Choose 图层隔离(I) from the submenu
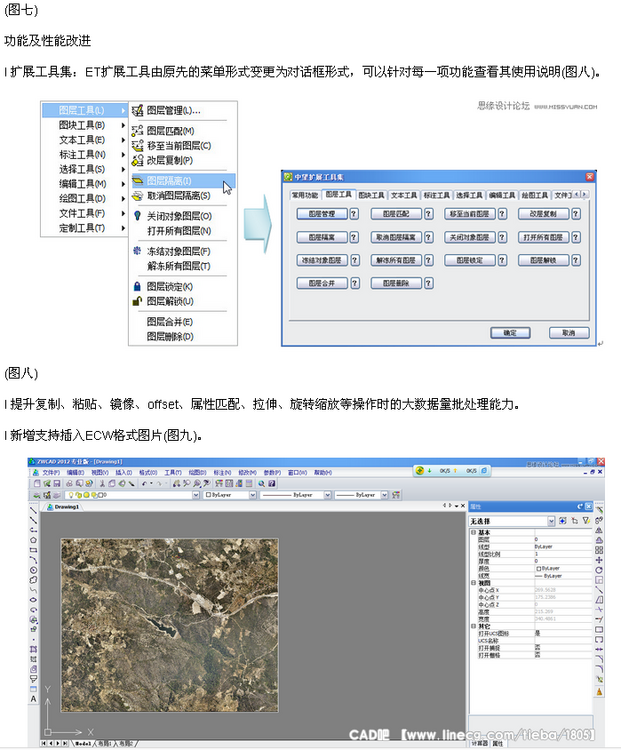This screenshot has height=750, width=621. pyautogui.click(x=183, y=181)
